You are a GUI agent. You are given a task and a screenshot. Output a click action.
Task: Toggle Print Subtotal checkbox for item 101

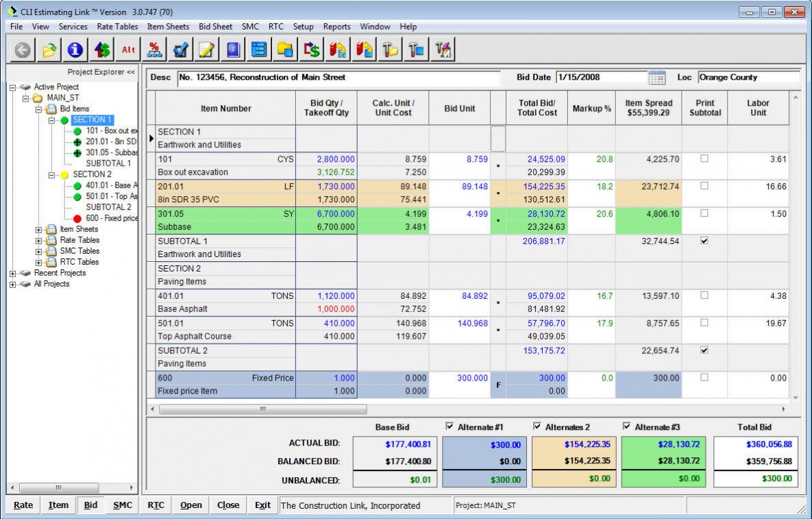coord(704,158)
